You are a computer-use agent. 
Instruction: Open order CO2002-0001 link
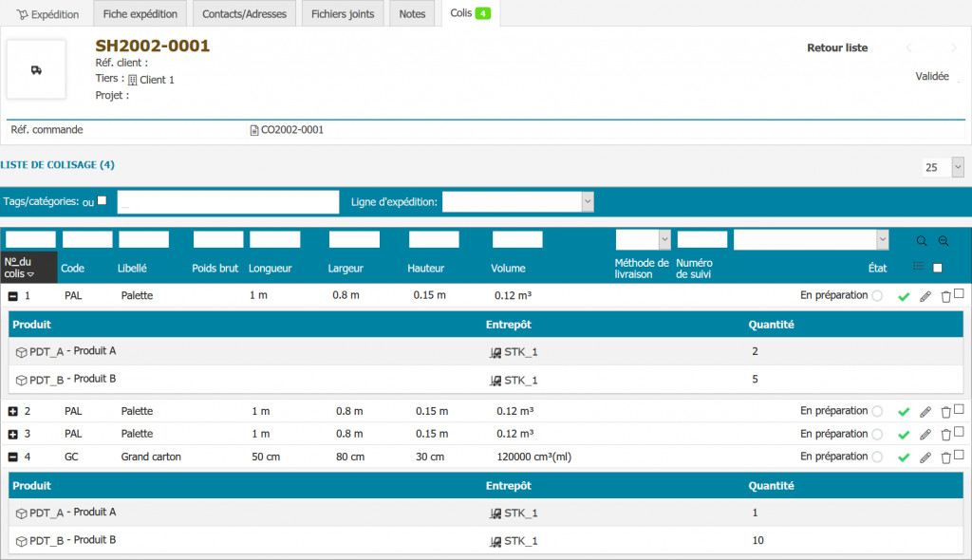pyautogui.click(x=291, y=130)
